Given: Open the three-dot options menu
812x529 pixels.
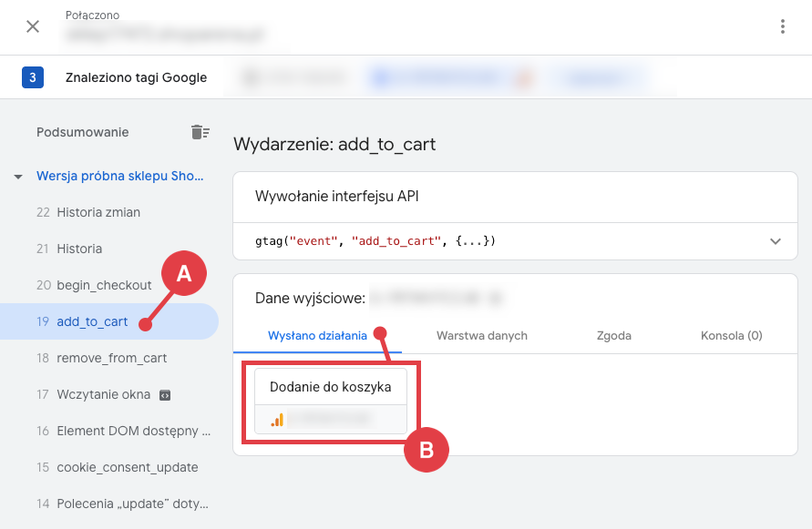Looking at the screenshot, I should tap(782, 26).
